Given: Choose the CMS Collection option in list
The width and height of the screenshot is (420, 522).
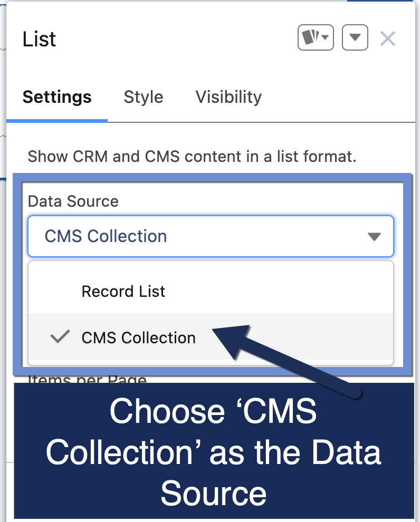Looking at the screenshot, I should click(x=138, y=337).
